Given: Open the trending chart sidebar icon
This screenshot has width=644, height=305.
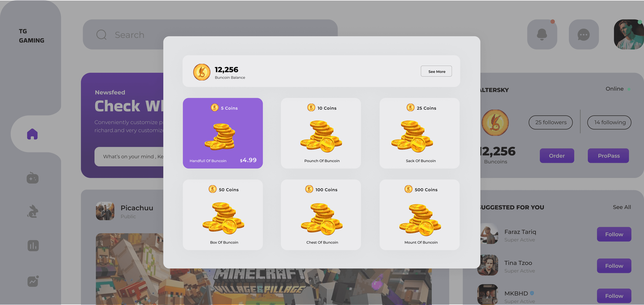Looking at the screenshot, I should click(x=33, y=281).
